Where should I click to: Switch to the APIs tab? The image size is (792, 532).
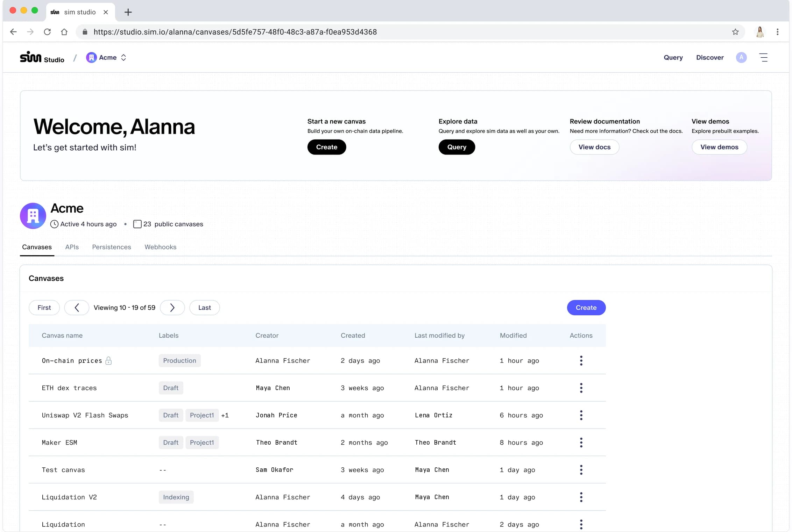pos(72,247)
